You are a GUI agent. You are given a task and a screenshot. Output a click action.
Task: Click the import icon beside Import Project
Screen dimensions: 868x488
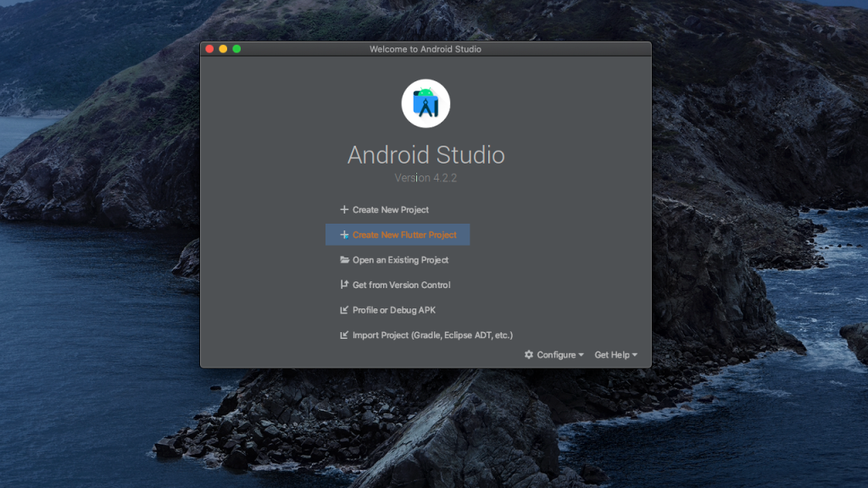click(344, 335)
